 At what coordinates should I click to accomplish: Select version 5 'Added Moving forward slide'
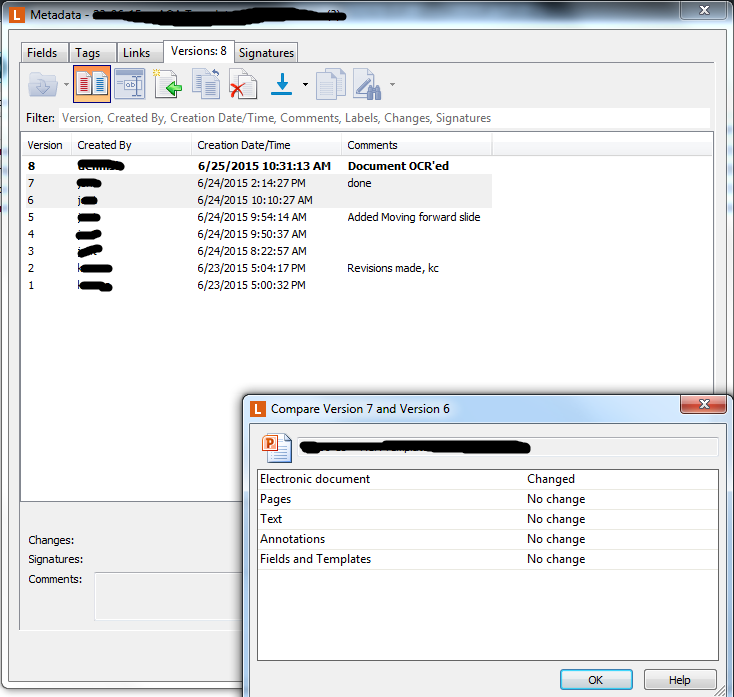258,217
